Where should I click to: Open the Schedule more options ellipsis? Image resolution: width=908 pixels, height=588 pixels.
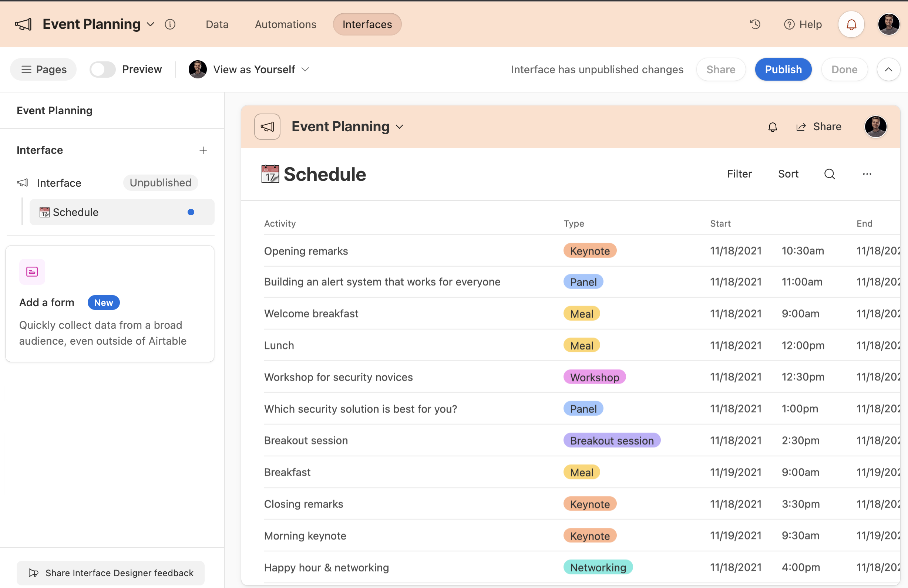click(867, 174)
